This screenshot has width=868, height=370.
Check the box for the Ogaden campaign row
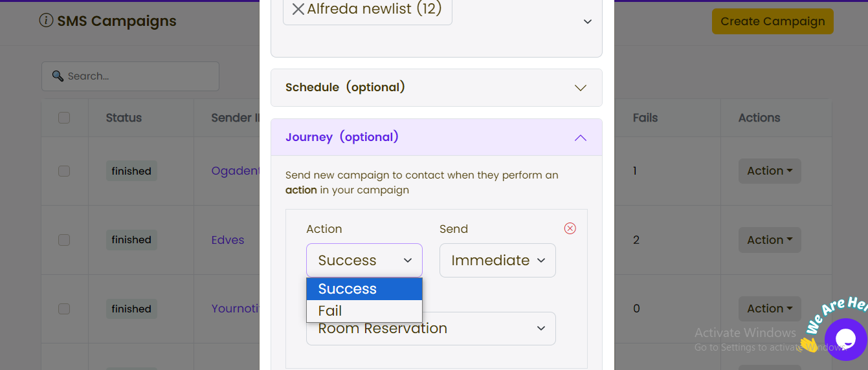coord(64,171)
